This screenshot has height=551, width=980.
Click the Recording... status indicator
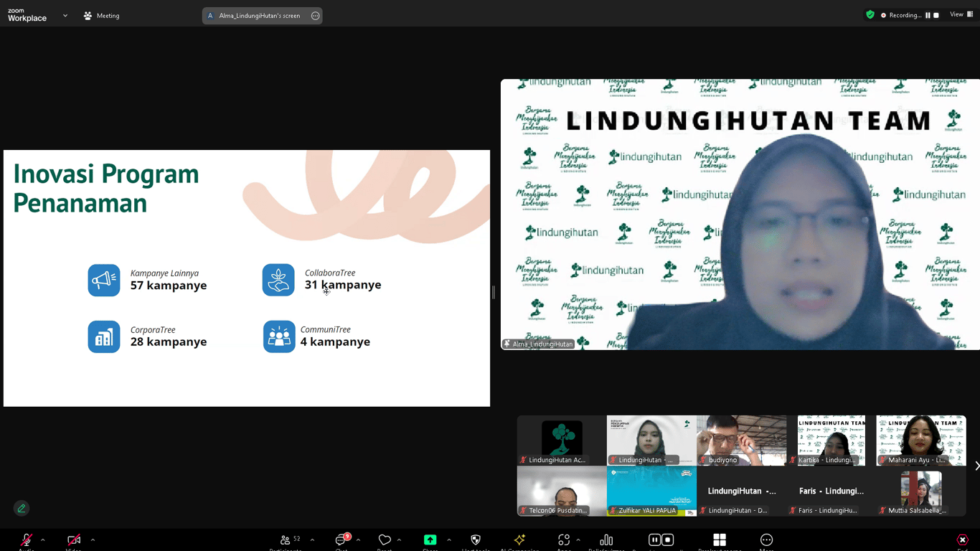pyautogui.click(x=901, y=15)
